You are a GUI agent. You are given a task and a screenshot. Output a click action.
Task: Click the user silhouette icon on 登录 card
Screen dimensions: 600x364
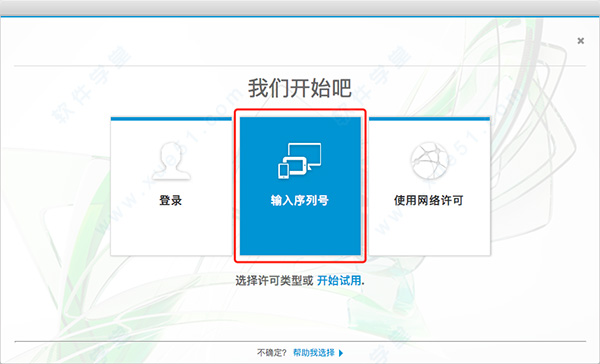171,161
